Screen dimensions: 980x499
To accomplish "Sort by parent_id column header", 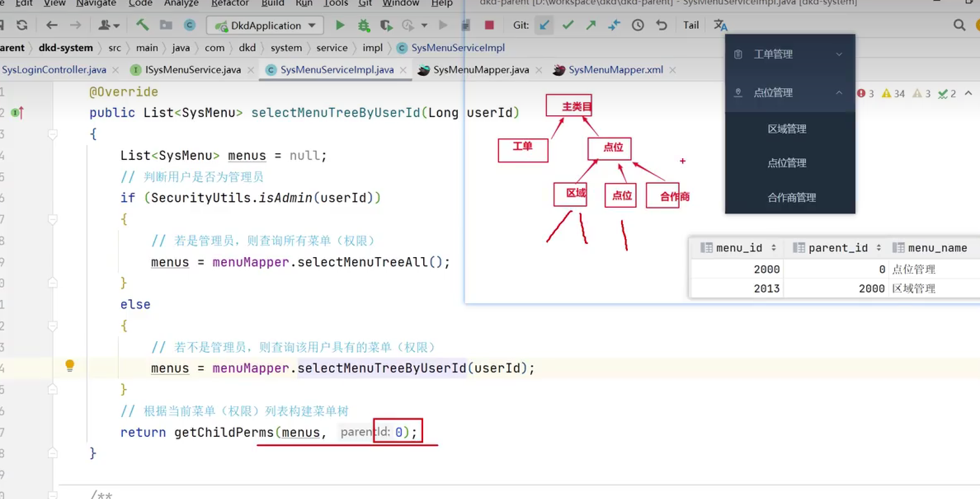I will pos(836,248).
